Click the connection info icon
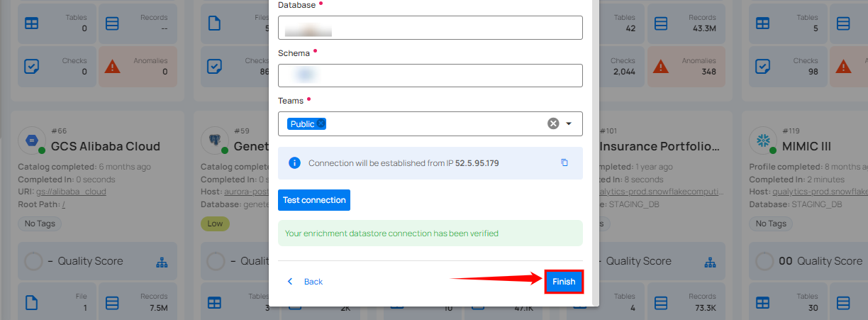 coord(295,162)
